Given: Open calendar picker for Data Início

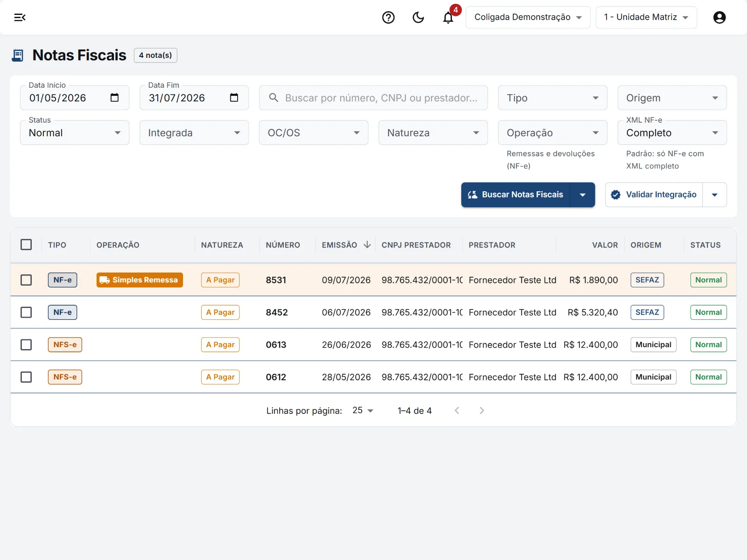Looking at the screenshot, I should [114, 98].
